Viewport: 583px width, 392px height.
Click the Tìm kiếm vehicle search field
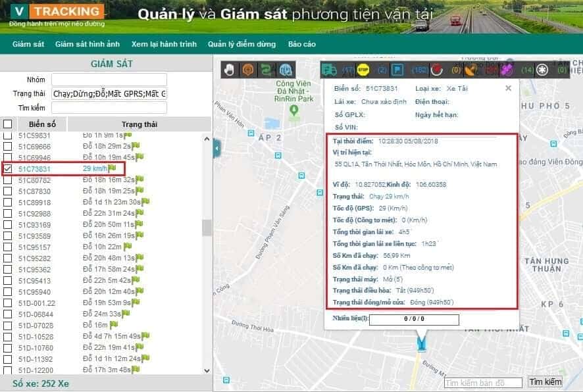[109, 108]
